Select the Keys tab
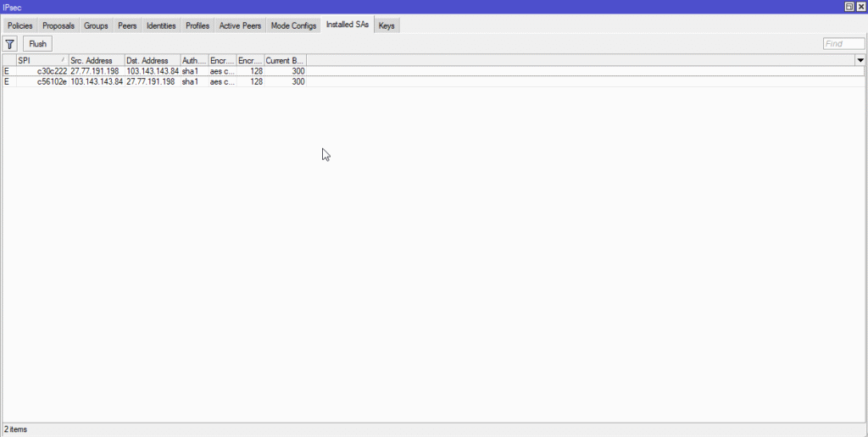Image resolution: width=868 pixels, height=437 pixels. tap(387, 25)
